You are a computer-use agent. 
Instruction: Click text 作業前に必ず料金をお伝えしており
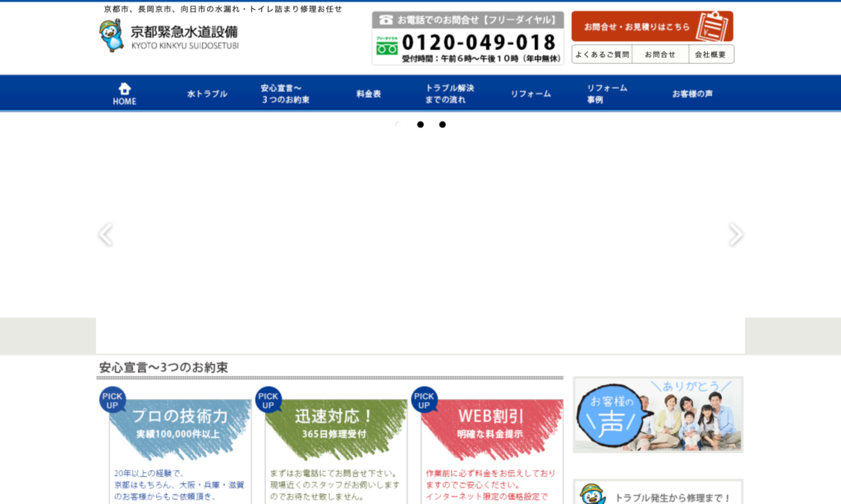coord(491,474)
